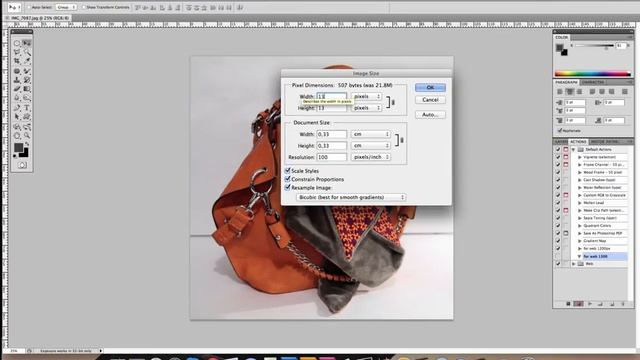
Task: Select the Spot Healing Brush tool
Action: tap(17, 71)
